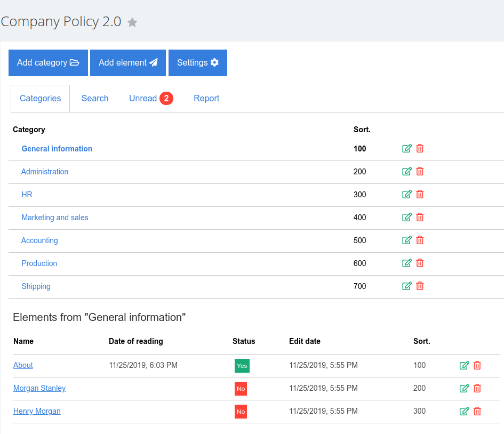Edit the Shipping category

coord(407,286)
